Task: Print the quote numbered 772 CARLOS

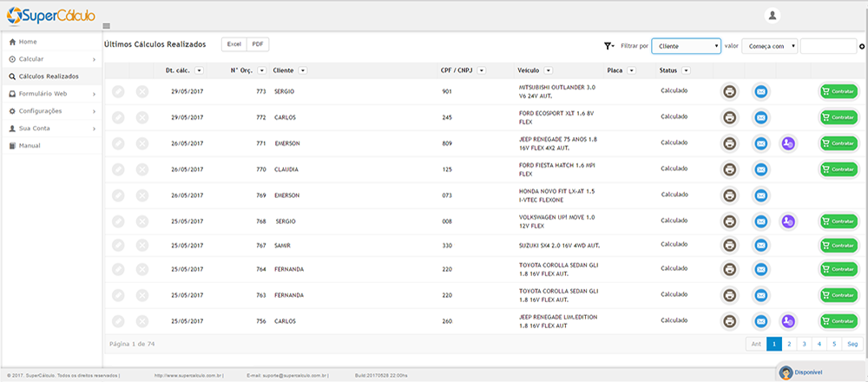Action: (x=730, y=117)
